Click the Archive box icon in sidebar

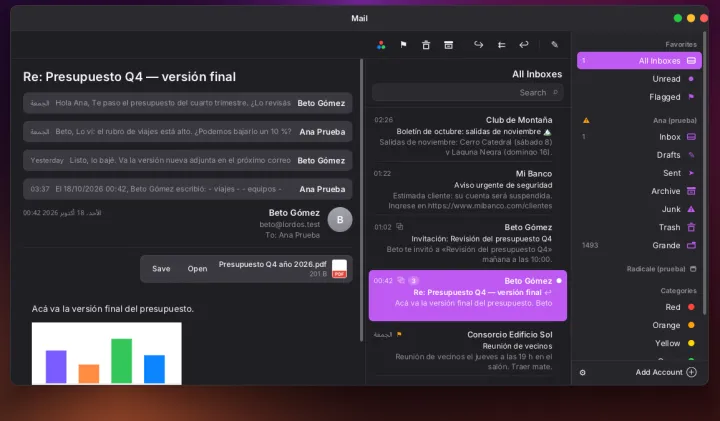tap(691, 191)
